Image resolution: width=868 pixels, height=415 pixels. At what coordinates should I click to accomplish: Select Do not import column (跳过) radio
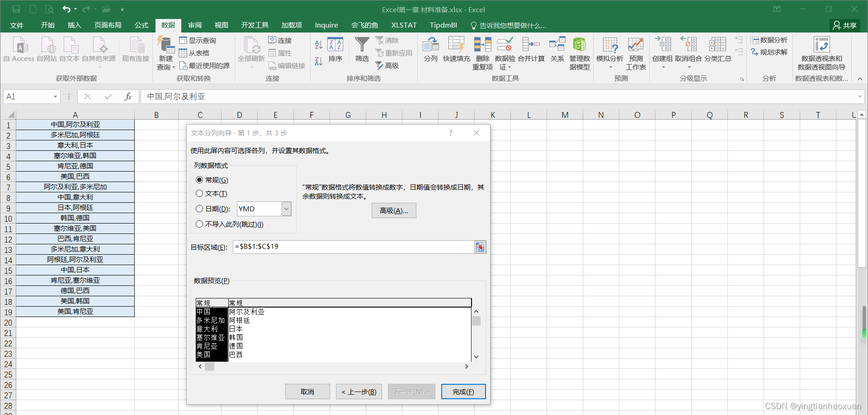pyautogui.click(x=199, y=224)
